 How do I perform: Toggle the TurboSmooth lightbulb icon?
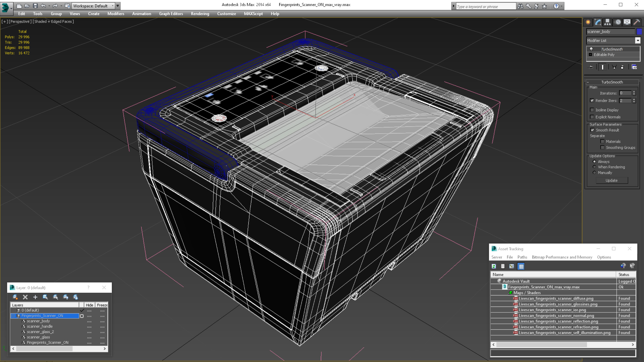click(591, 49)
